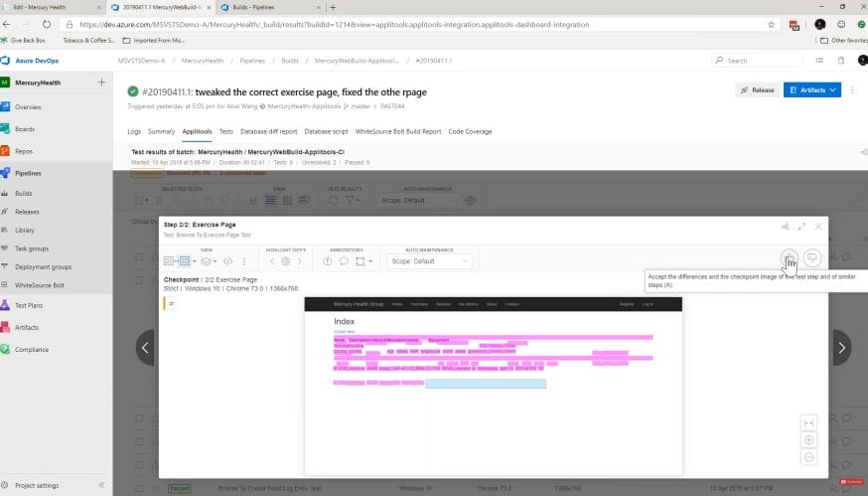Open Task groups in the sidebar

32,248
